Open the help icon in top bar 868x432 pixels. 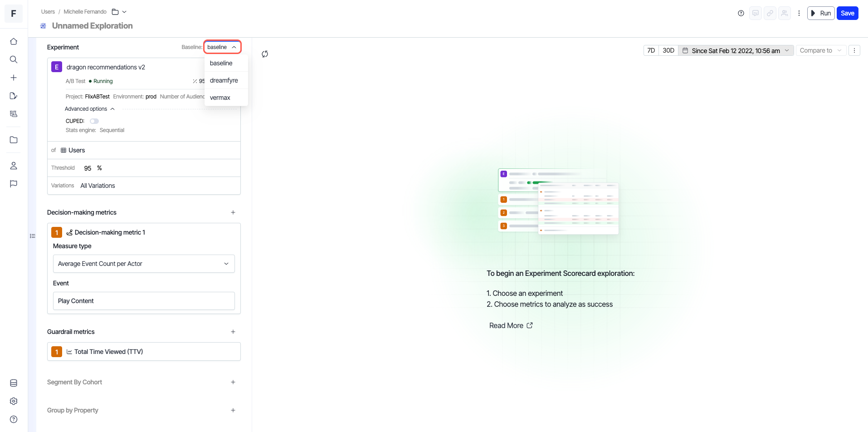741,13
